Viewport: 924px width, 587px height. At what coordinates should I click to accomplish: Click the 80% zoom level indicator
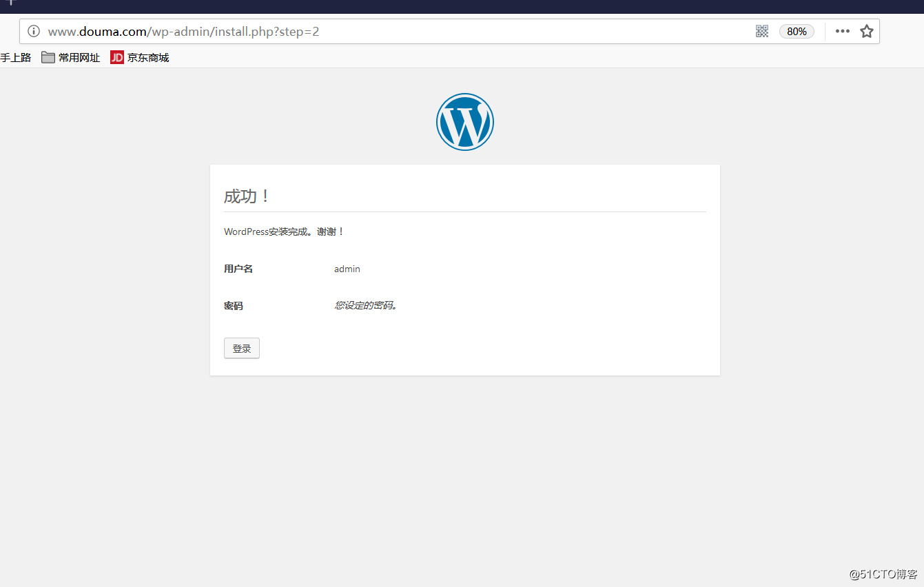coord(797,31)
